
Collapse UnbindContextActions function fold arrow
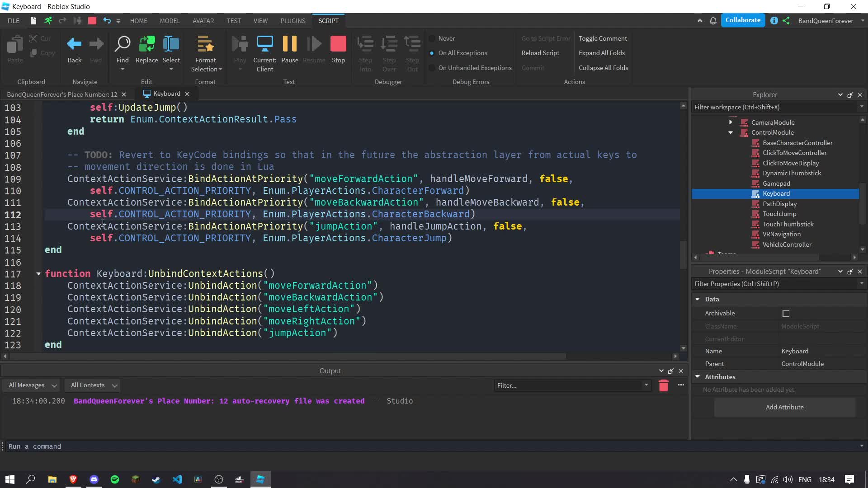(38, 274)
